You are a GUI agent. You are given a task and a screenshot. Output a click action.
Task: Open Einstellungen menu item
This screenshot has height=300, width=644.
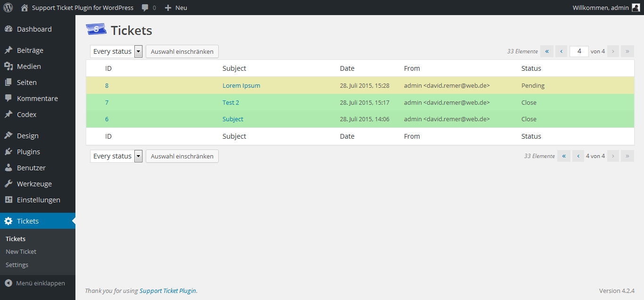coord(38,200)
